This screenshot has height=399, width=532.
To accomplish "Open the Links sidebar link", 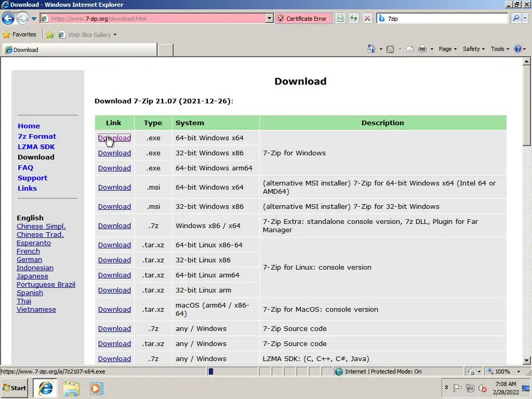I will tap(27, 188).
